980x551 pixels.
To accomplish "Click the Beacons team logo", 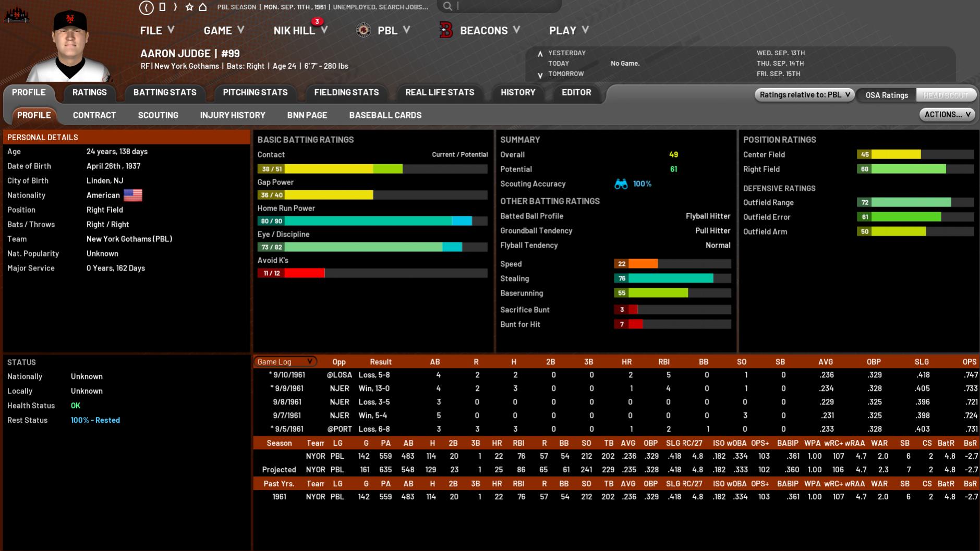I will point(446,30).
